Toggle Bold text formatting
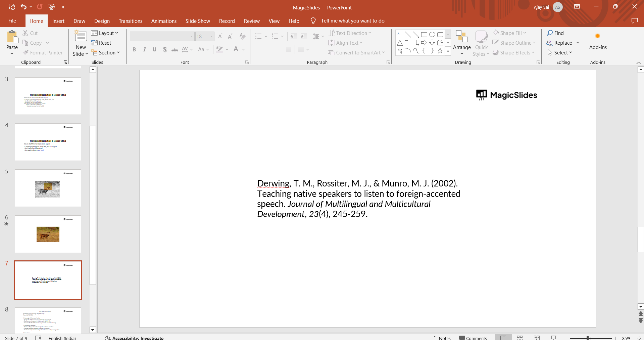The width and height of the screenshot is (644, 340). pyautogui.click(x=134, y=49)
